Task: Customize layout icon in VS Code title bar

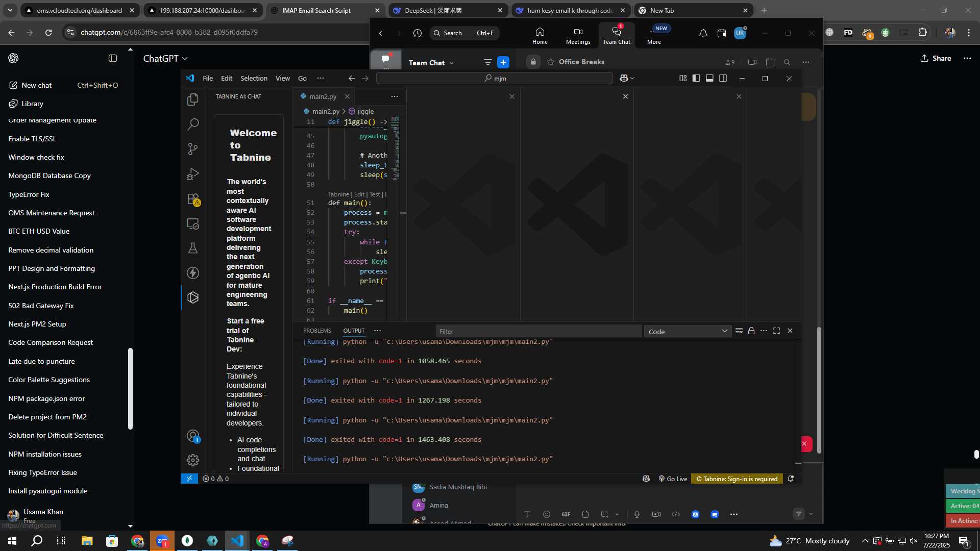Action: pos(683,78)
